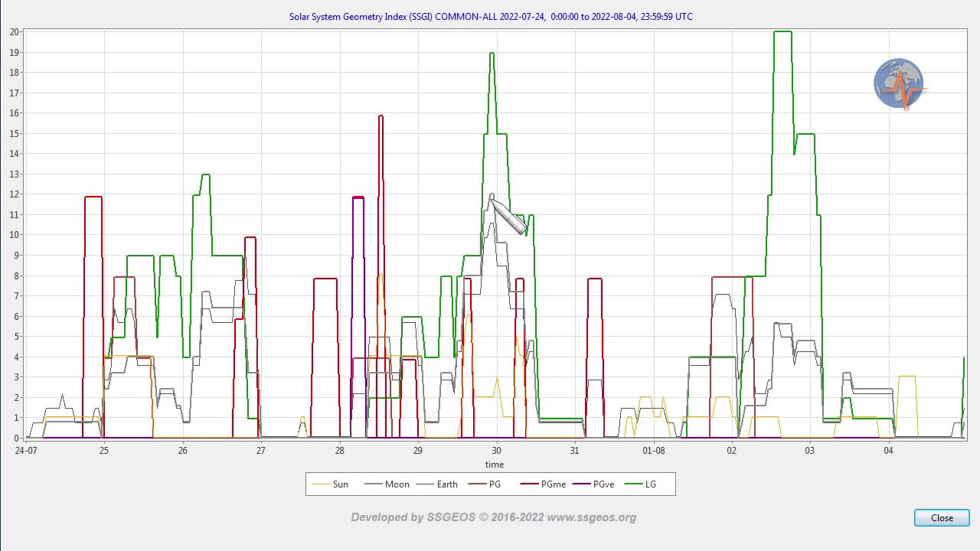Select the PGme legend entry
This screenshot has height=551, width=980.
tap(543, 484)
